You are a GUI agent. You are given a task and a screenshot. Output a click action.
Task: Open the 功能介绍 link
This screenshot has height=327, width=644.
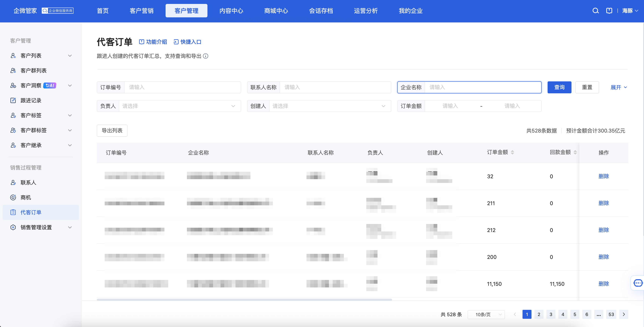[x=153, y=42]
